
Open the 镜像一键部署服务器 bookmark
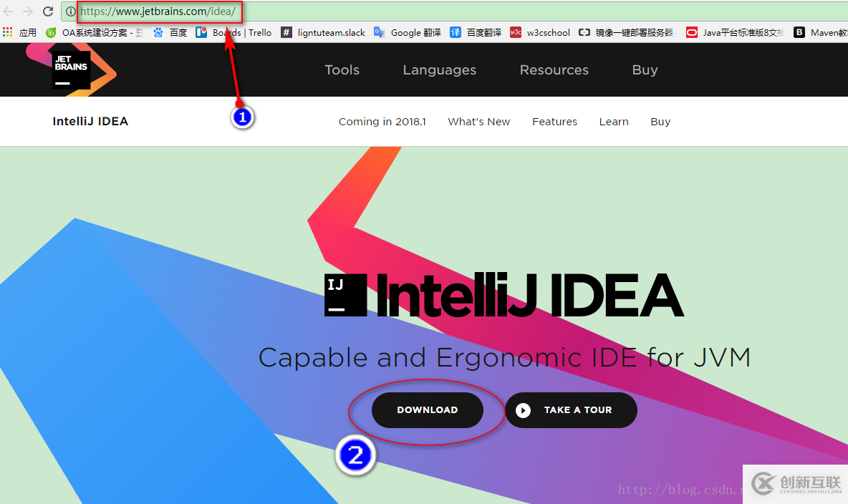(627, 32)
